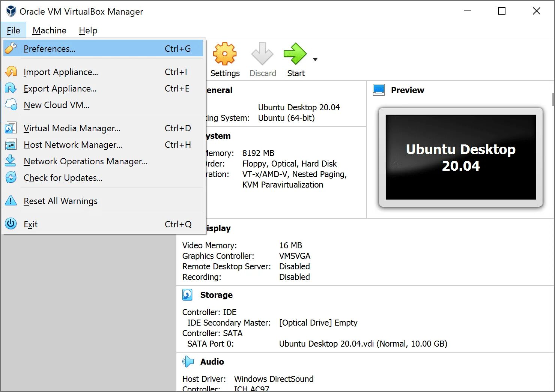555x392 pixels.
Task: Open Host Network Manager... menu entry
Action: (103, 144)
